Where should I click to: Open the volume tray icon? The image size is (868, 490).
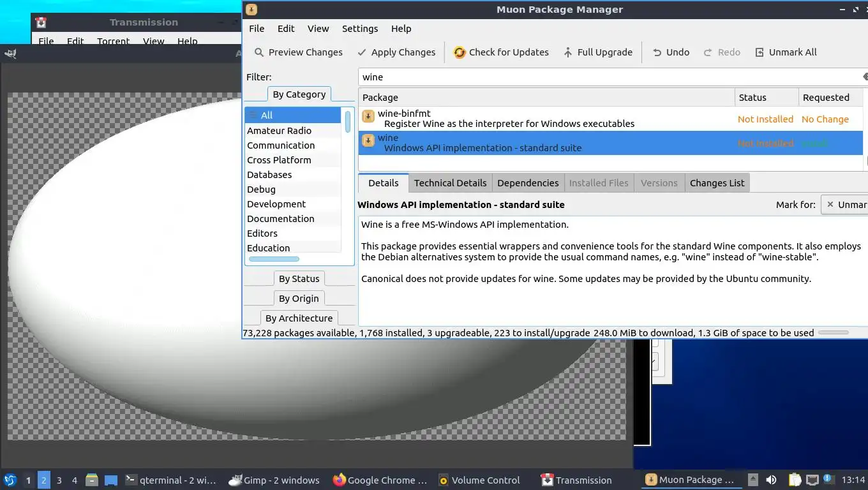pyautogui.click(x=771, y=480)
